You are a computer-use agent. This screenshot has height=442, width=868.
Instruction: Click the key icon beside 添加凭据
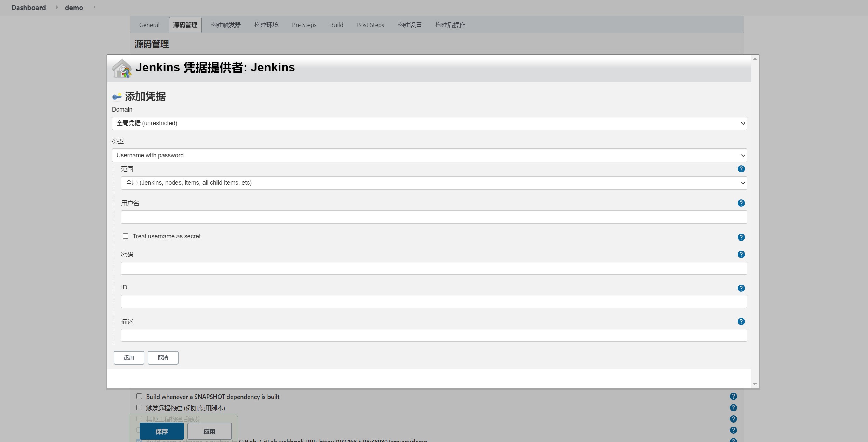tap(117, 97)
